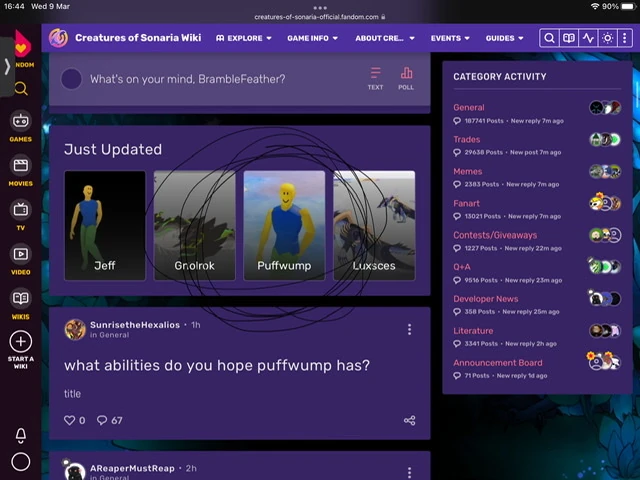This screenshot has height=480, width=640.
Task: Open the Trades category
Action: (x=467, y=139)
